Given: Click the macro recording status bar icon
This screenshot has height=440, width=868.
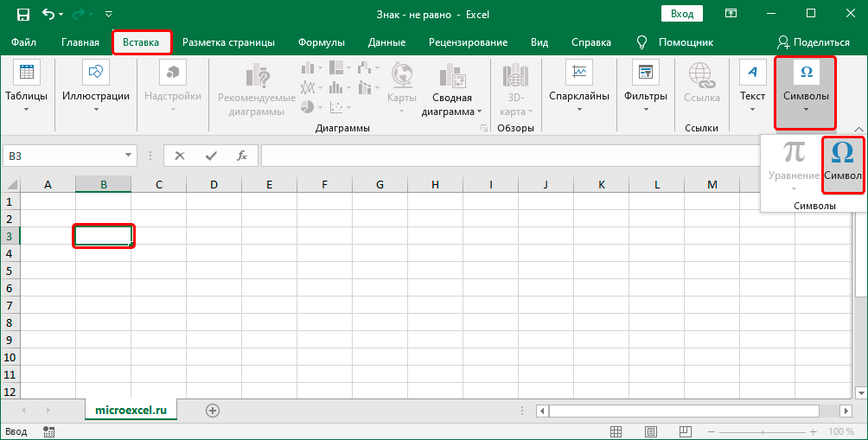Looking at the screenshot, I should click(x=48, y=431).
